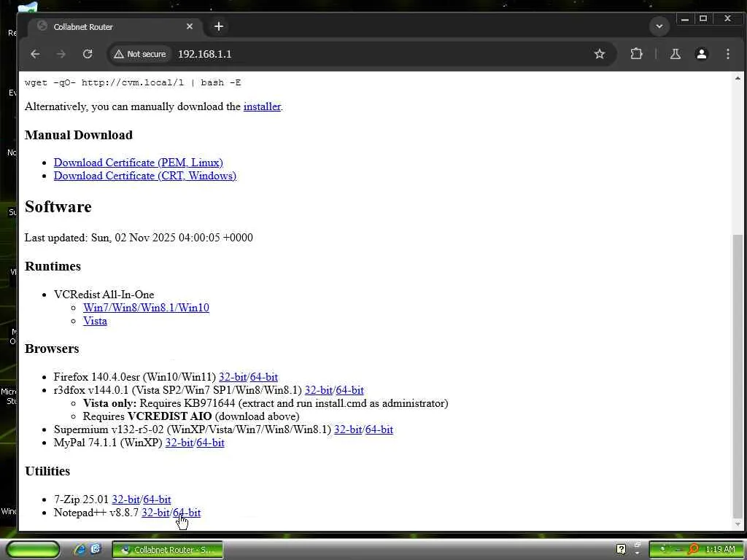Click the 1:19 AM clock
This screenshot has width=747, height=560.
[720, 549]
